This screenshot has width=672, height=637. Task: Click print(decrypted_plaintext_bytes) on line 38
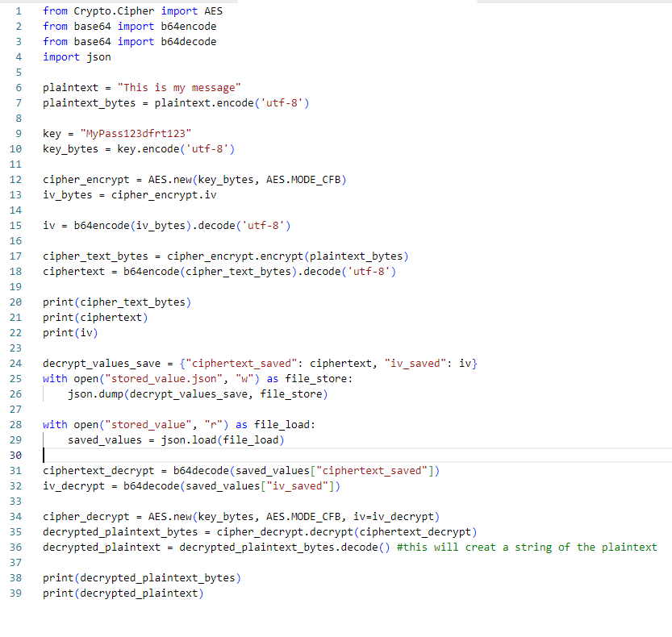point(142,578)
